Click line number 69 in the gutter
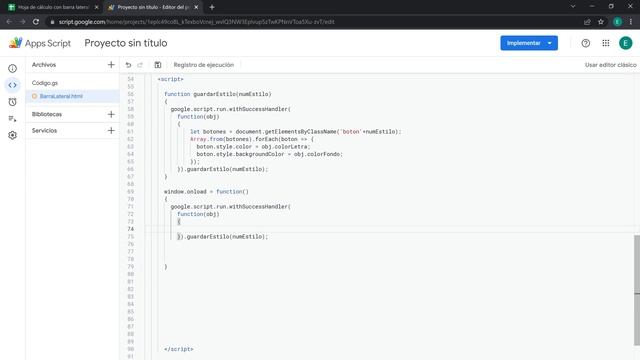 tap(131, 191)
